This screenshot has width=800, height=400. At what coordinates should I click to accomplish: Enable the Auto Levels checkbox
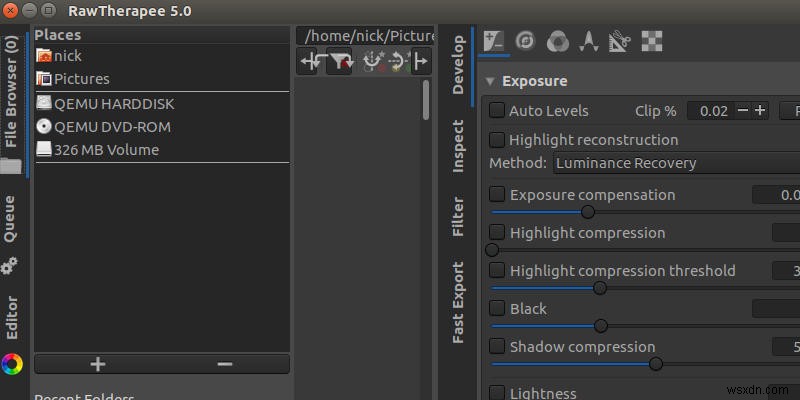[x=496, y=110]
